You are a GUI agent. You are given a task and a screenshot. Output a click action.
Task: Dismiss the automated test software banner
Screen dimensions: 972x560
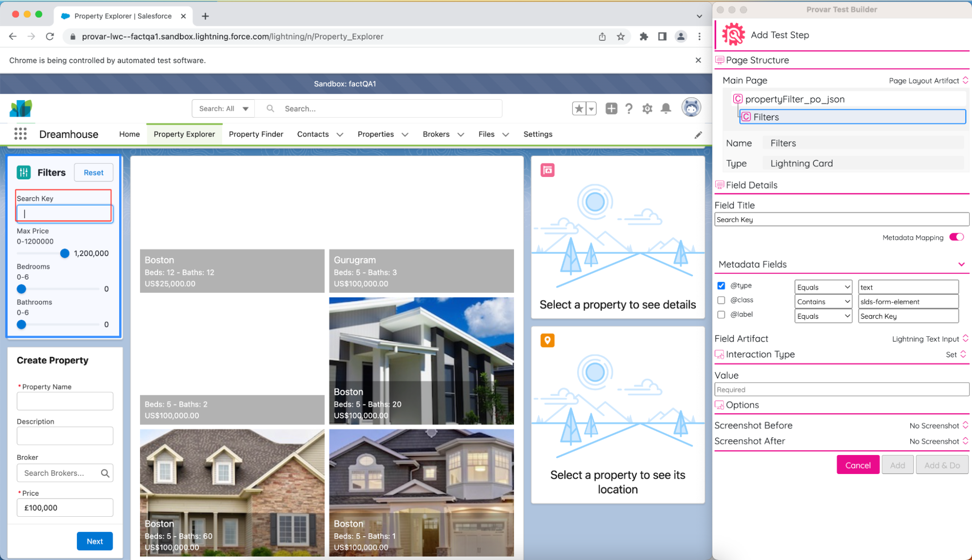click(x=698, y=60)
